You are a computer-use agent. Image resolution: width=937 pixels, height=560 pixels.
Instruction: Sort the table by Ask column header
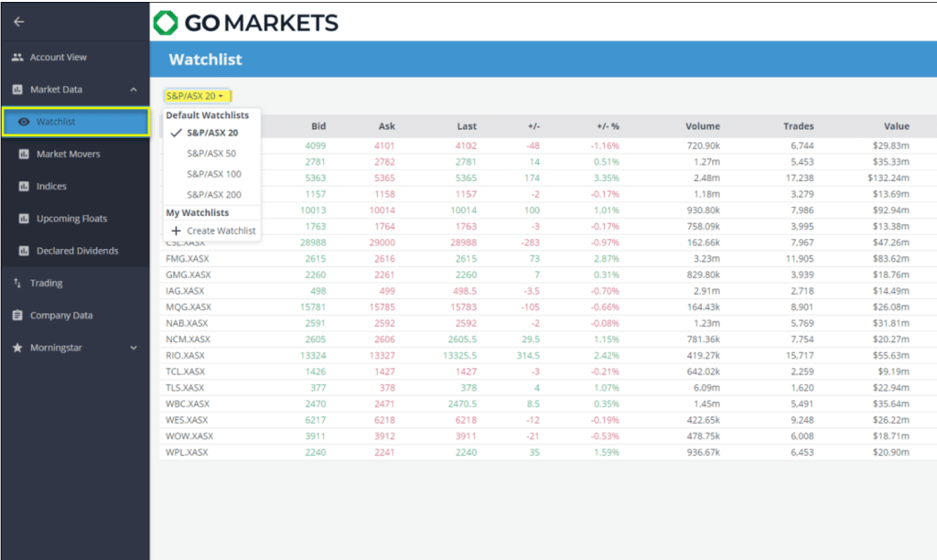point(387,126)
